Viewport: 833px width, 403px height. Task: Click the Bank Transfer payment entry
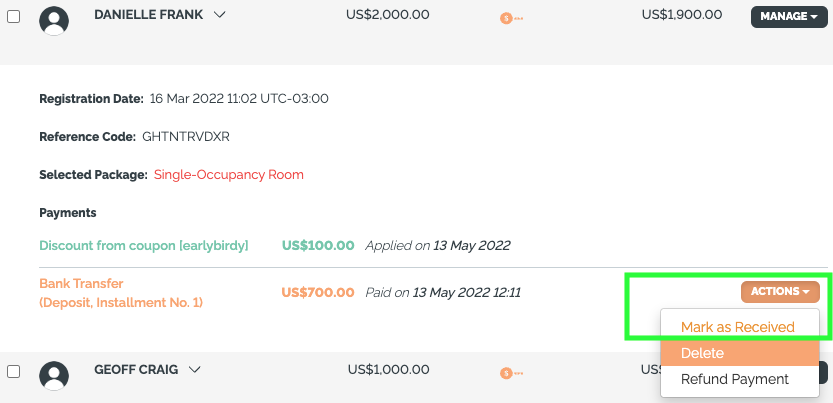tap(121, 293)
